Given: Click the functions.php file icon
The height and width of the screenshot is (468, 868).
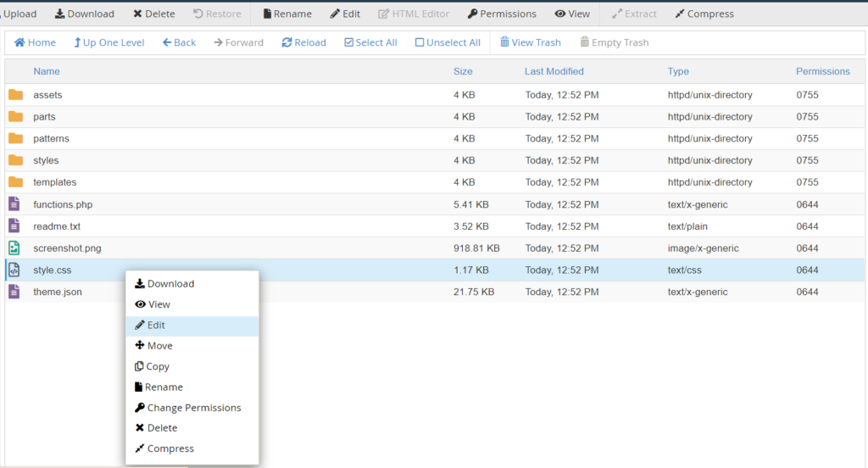Looking at the screenshot, I should pyautogui.click(x=14, y=203).
